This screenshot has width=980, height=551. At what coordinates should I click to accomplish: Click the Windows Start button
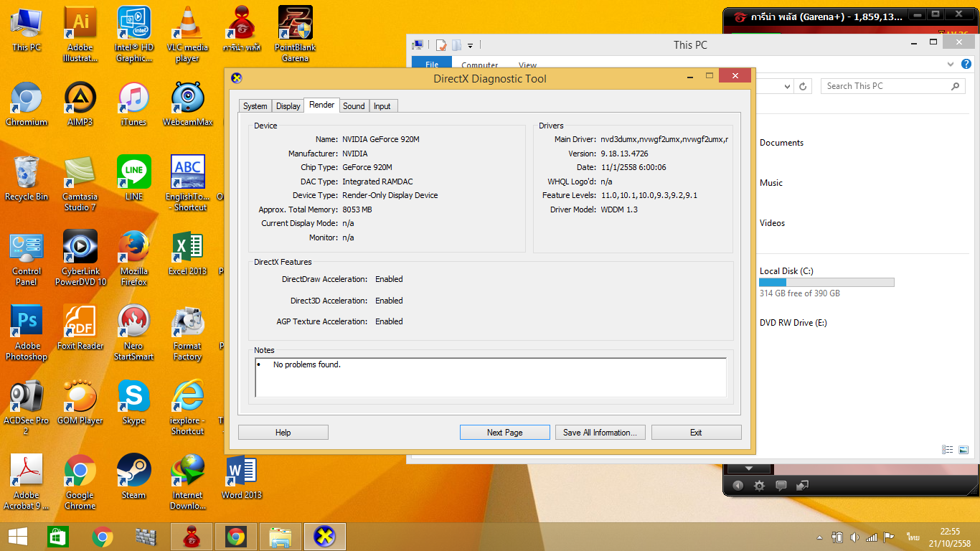pos(18,536)
